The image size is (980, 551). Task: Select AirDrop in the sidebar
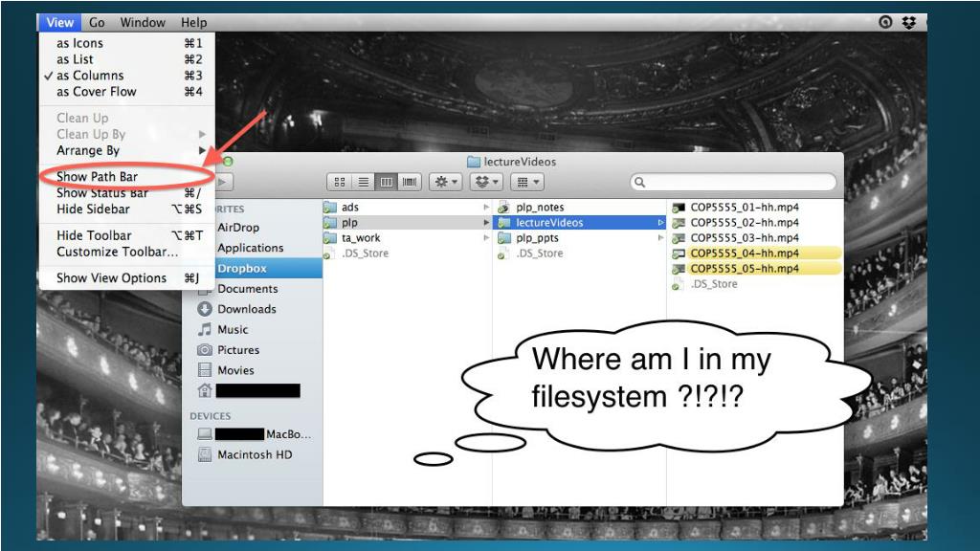(238, 228)
